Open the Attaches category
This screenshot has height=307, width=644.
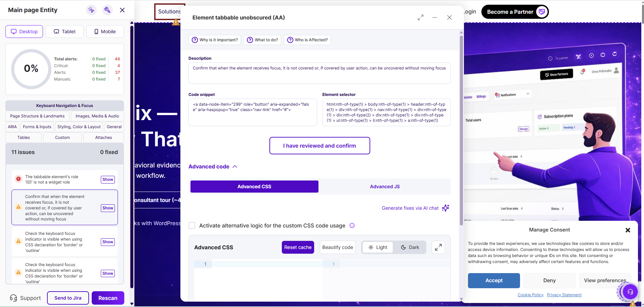click(103, 138)
